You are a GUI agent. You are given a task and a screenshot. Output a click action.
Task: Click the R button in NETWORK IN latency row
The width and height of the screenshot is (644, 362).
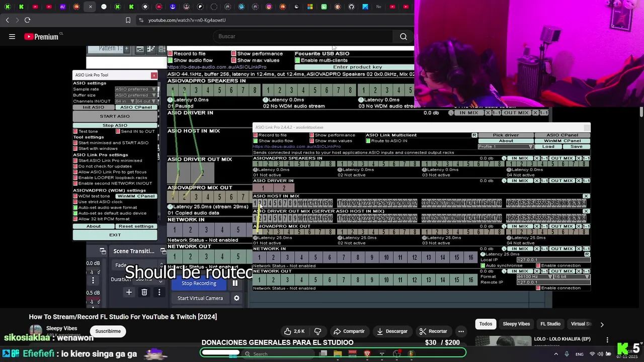tap(587, 254)
